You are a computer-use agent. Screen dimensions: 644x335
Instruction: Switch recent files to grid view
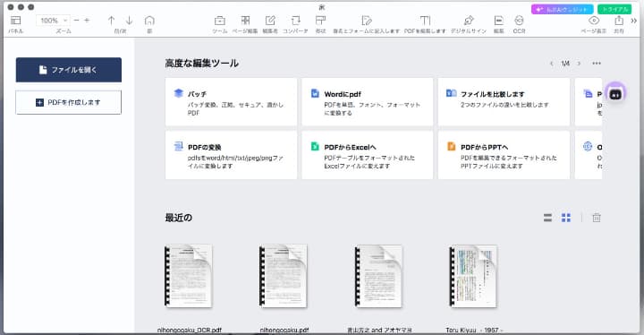pyautogui.click(x=566, y=218)
